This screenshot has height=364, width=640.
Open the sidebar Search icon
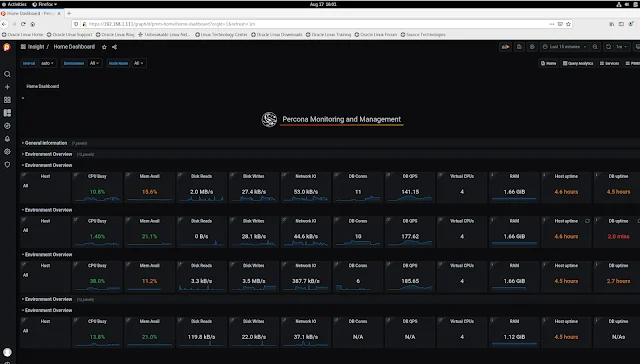(x=7, y=74)
